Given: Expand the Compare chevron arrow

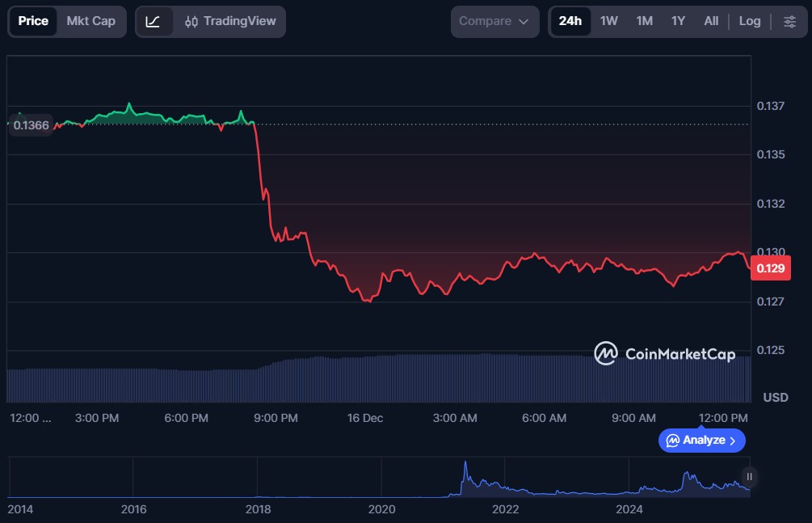Looking at the screenshot, I should (x=524, y=21).
